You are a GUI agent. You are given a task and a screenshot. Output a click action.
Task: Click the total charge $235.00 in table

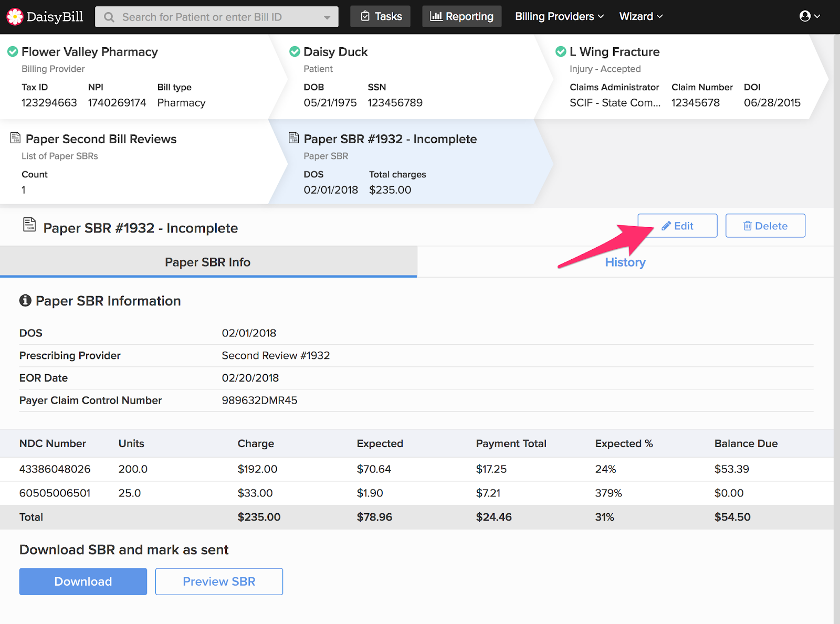pyautogui.click(x=259, y=517)
